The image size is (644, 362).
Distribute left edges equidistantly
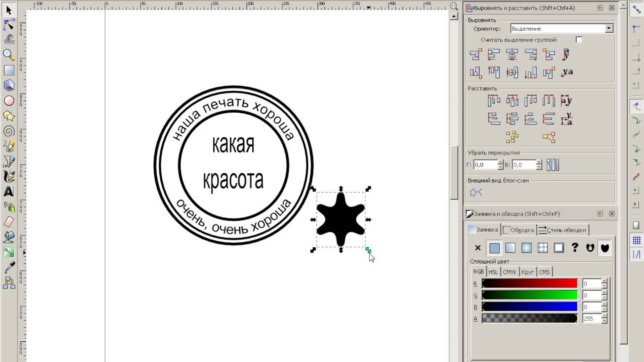[494, 101]
